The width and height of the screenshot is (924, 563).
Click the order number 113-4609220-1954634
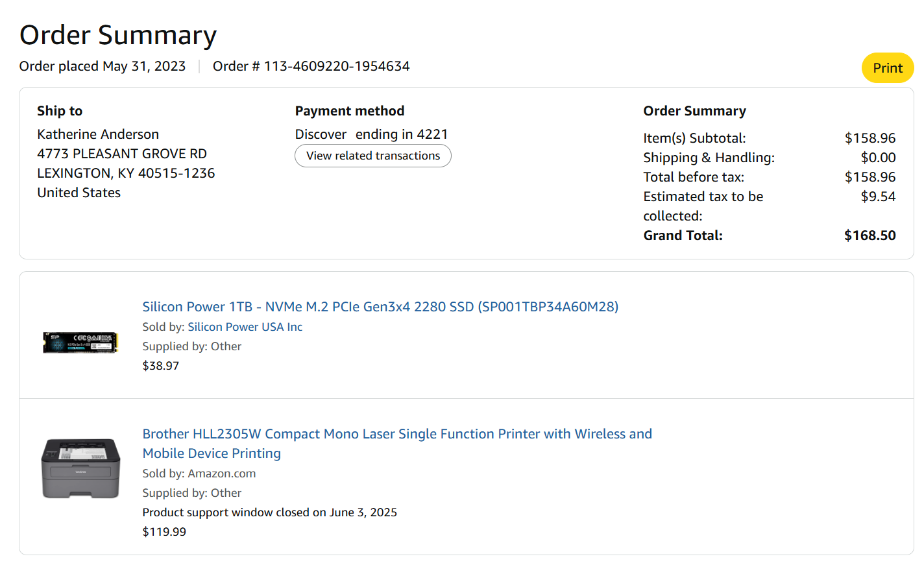pyautogui.click(x=337, y=66)
